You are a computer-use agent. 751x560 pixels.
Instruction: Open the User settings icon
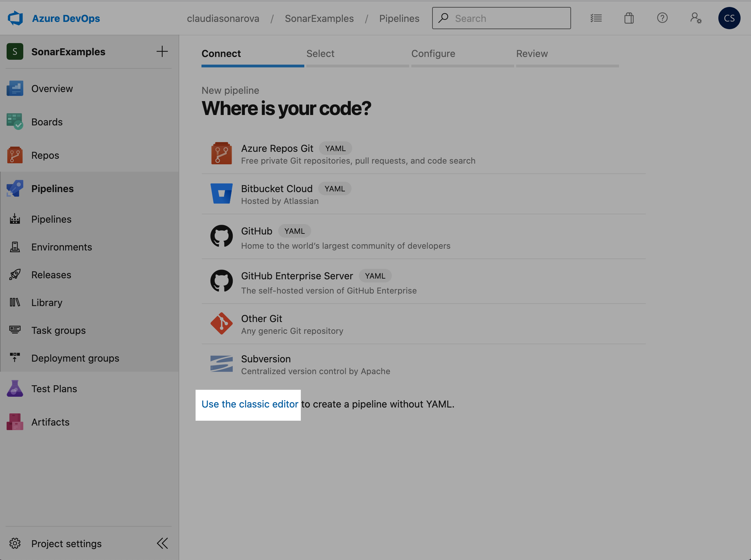[x=696, y=18]
